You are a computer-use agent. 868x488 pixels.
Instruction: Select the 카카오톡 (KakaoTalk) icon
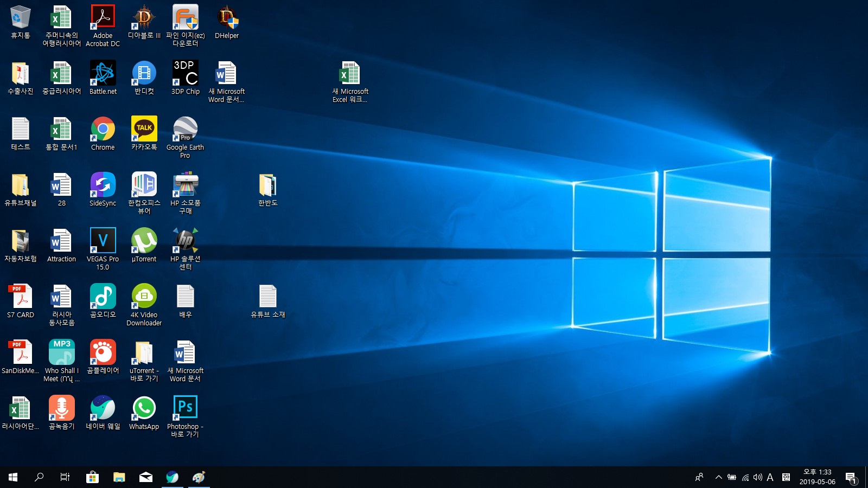(x=144, y=134)
